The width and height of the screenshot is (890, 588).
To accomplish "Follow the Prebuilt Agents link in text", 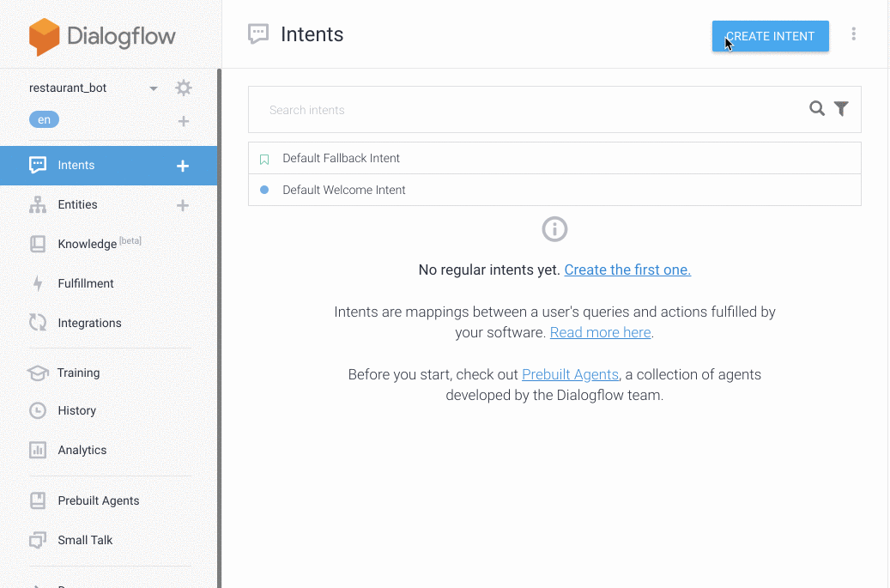I will coord(570,374).
